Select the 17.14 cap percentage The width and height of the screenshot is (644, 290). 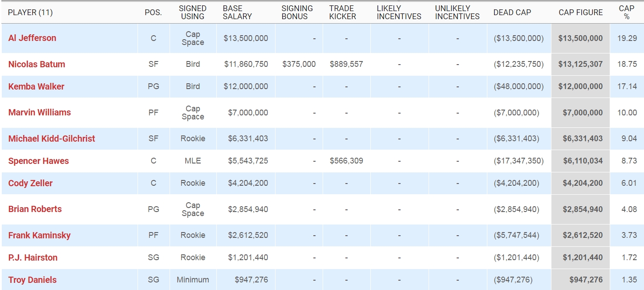pos(627,86)
